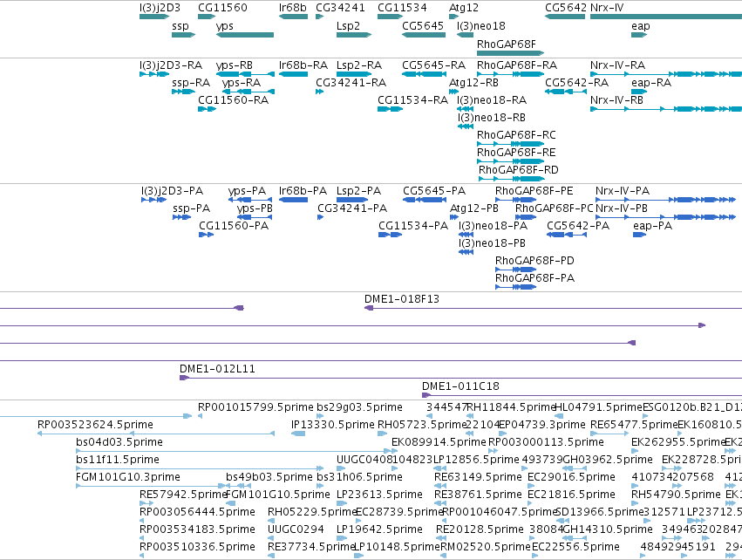
Task: Click the l(3)neo18-PB protein label
Action: (x=492, y=242)
